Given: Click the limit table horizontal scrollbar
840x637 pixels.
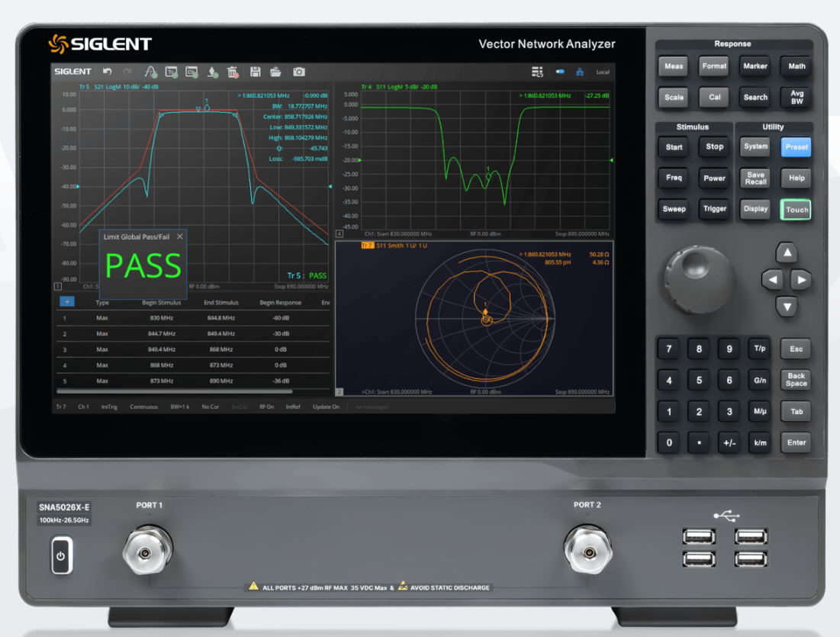Looking at the screenshot, I should (174, 391).
